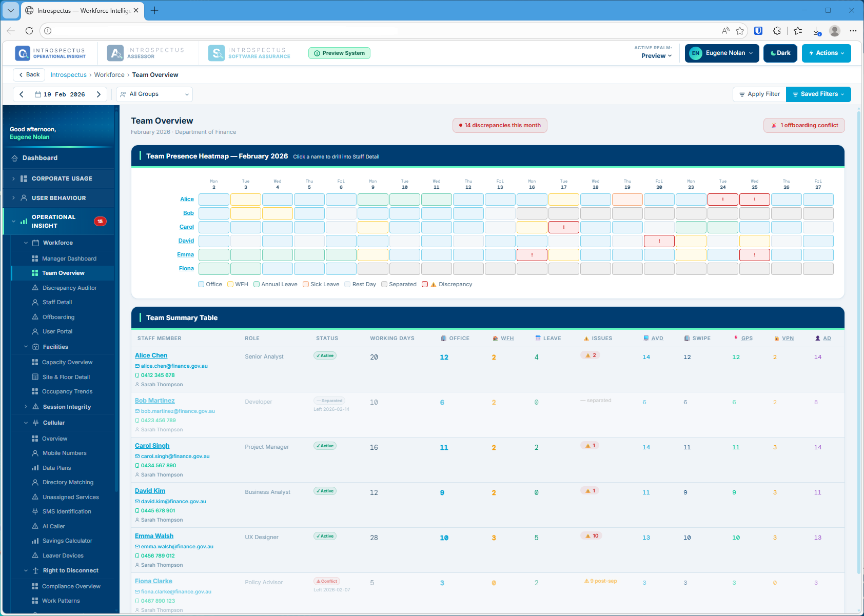Screen dimensions: 864x616
Task: Open the Offboarding section
Action: (57, 317)
